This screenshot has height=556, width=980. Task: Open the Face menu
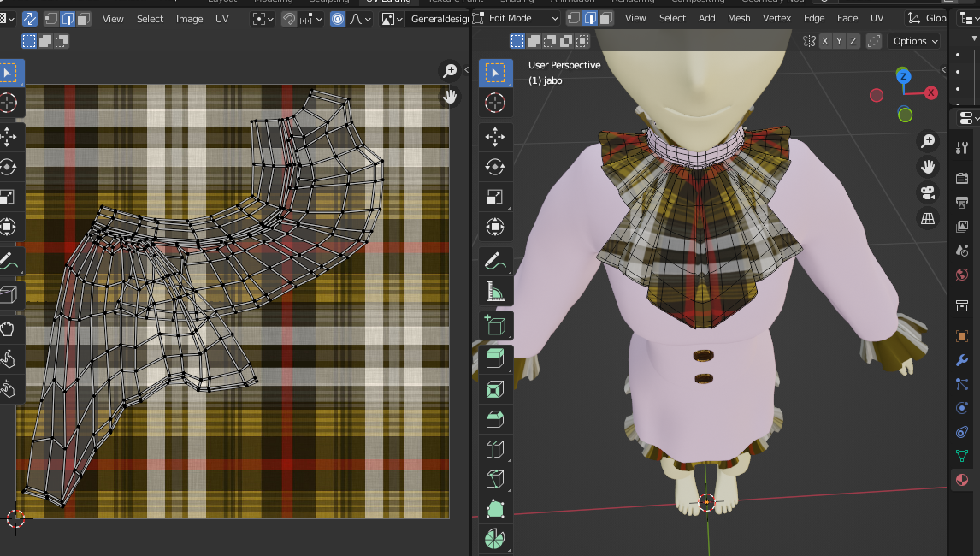click(x=847, y=18)
